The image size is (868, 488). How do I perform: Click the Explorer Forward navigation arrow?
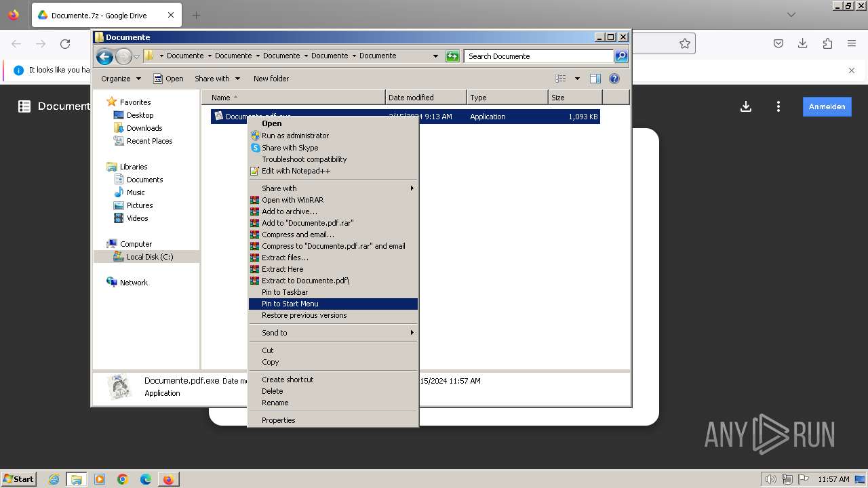pyautogui.click(x=123, y=56)
